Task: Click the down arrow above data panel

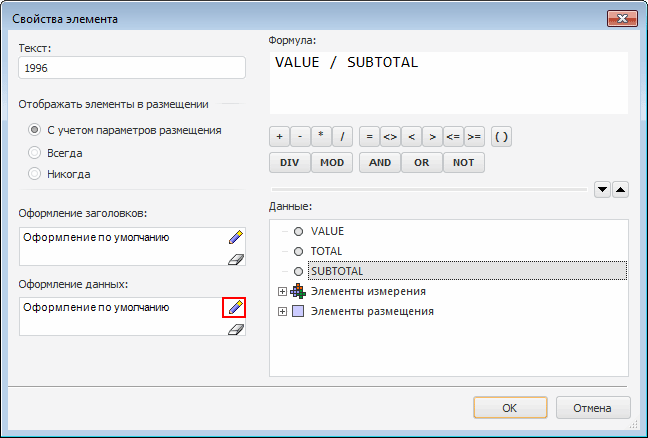Action: (x=602, y=188)
